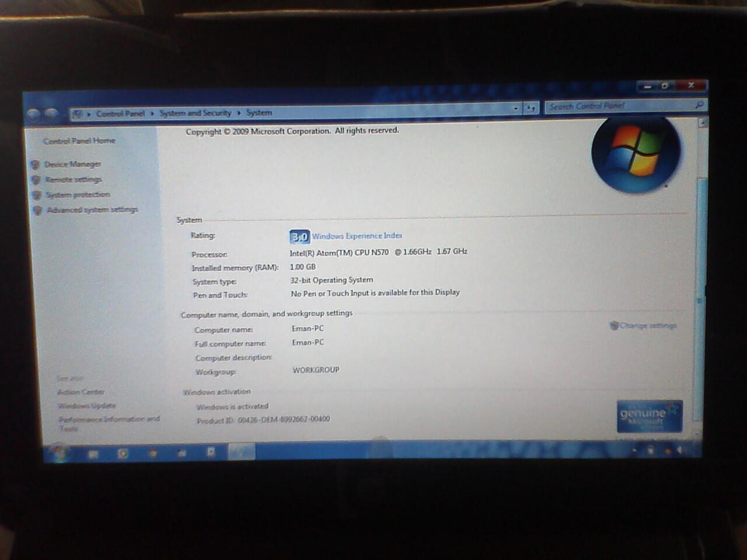747x560 pixels.
Task: Click the scrollbar up arrow
Action: click(703, 123)
